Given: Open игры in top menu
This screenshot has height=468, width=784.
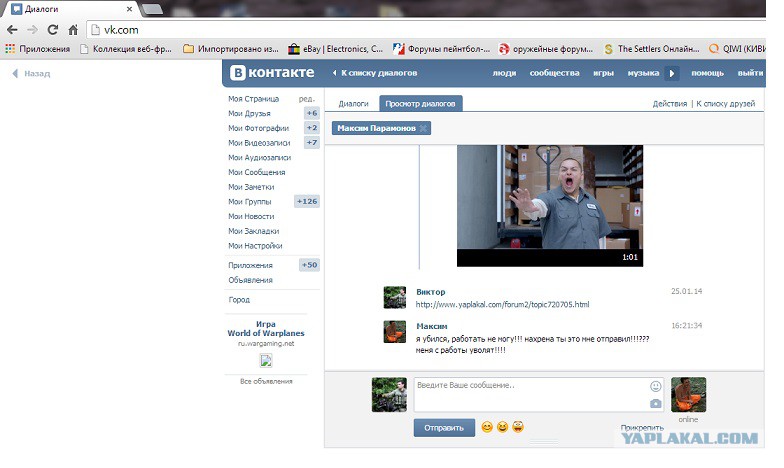Looking at the screenshot, I should [x=603, y=73].
